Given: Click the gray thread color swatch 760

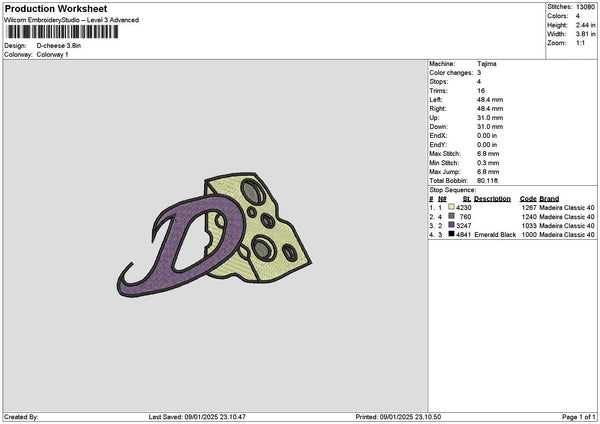Looking at the screenshot, I should pyautogui.click(x=451, y=216).
